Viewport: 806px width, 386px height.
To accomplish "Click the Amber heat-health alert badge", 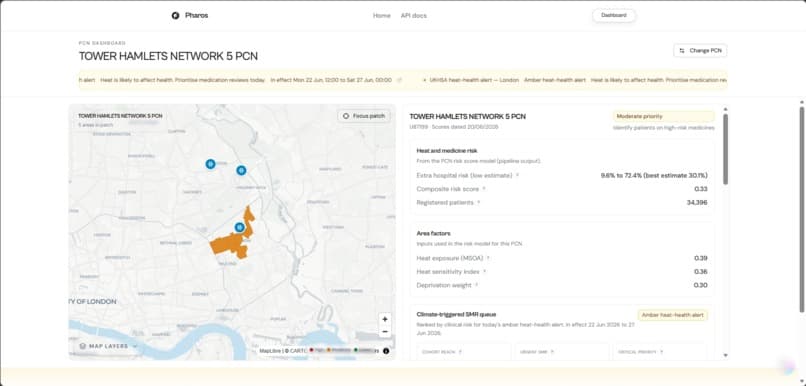I will 673,315.
